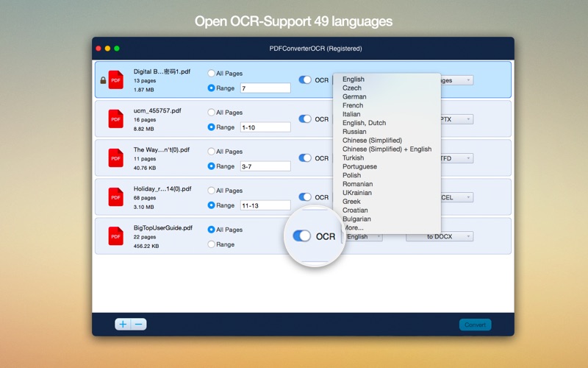Choose Greek in the language list
This screenshot has width=588, height=368.
[x=387, y=201]
